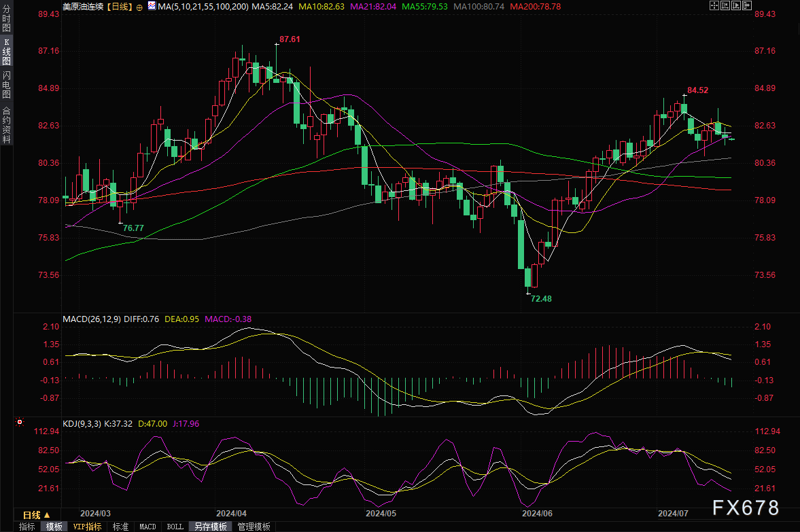Viewport: 800px width, 532px height.
Task: Click the 美原油连续 contract title
Action: 83,7
